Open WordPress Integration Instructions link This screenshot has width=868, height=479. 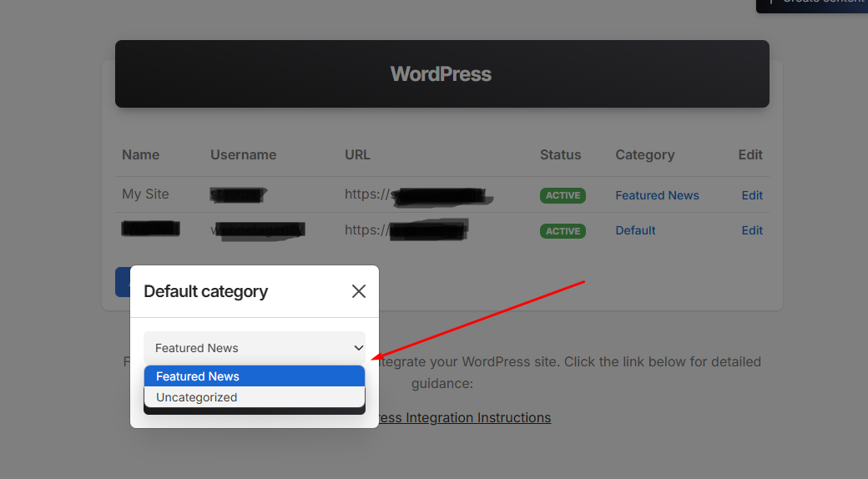coord(465,417)
